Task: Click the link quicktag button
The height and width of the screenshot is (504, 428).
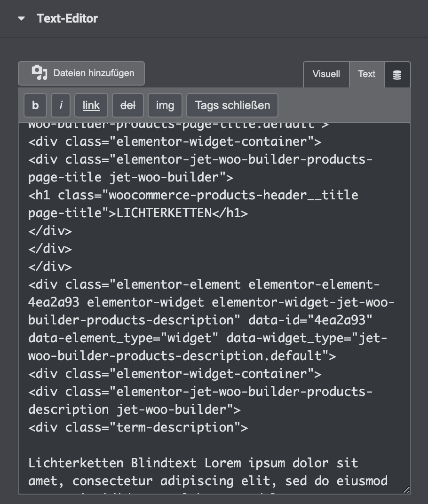Action: (91, 105)
